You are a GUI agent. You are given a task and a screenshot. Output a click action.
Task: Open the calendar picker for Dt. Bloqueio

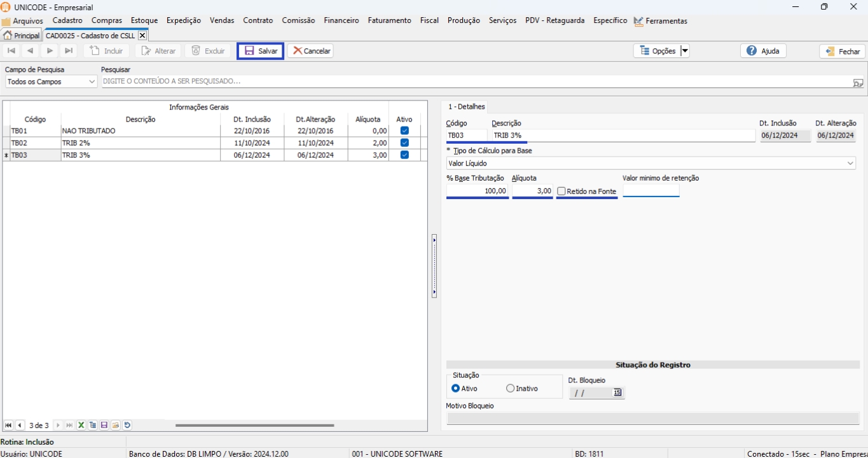coord(617,393)
